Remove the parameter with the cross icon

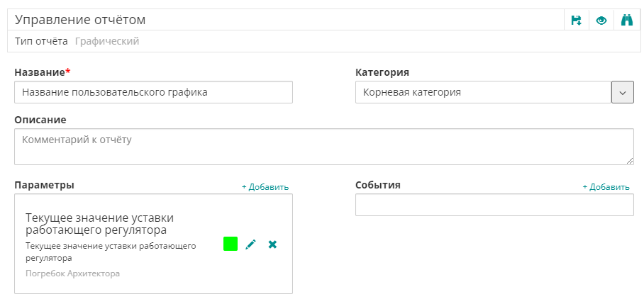(272, 244)
